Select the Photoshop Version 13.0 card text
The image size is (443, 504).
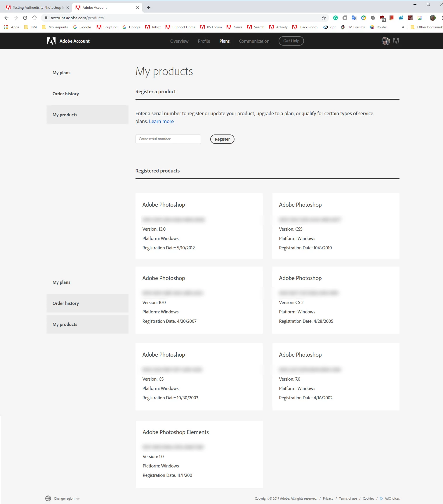point(154,229)
